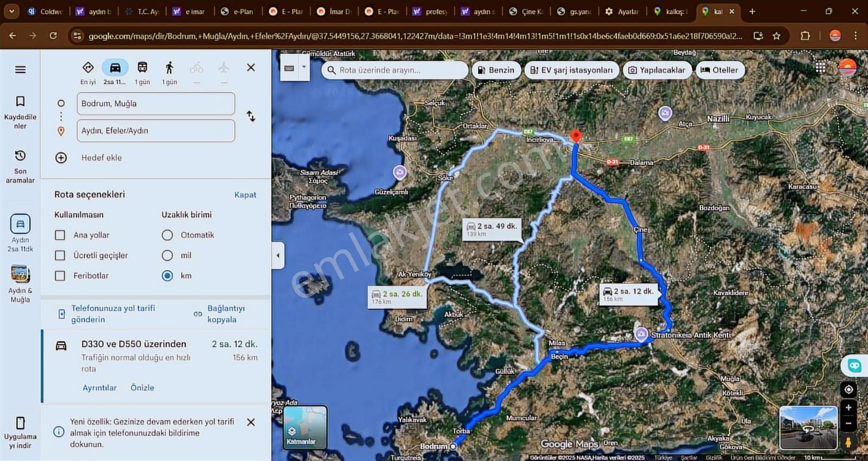This screenshot has height=461, width=868.
Task: Open the Google apps grid
Action: coord(820,67)
